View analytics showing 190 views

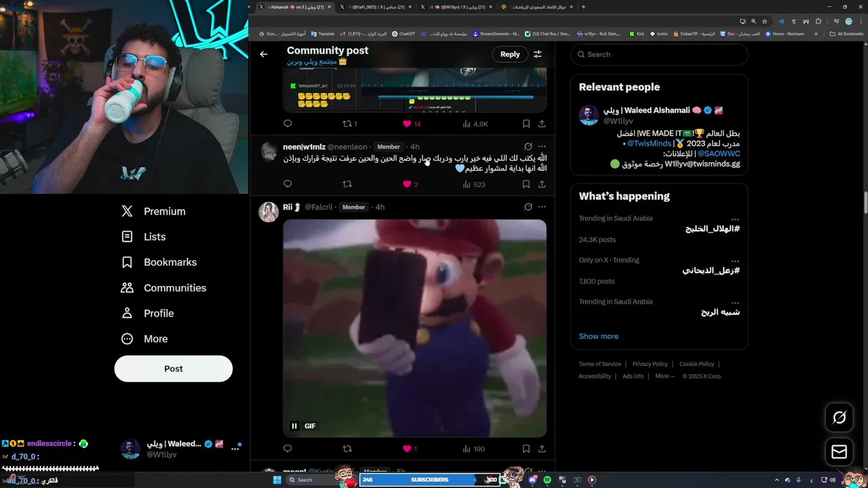point(473,449)
